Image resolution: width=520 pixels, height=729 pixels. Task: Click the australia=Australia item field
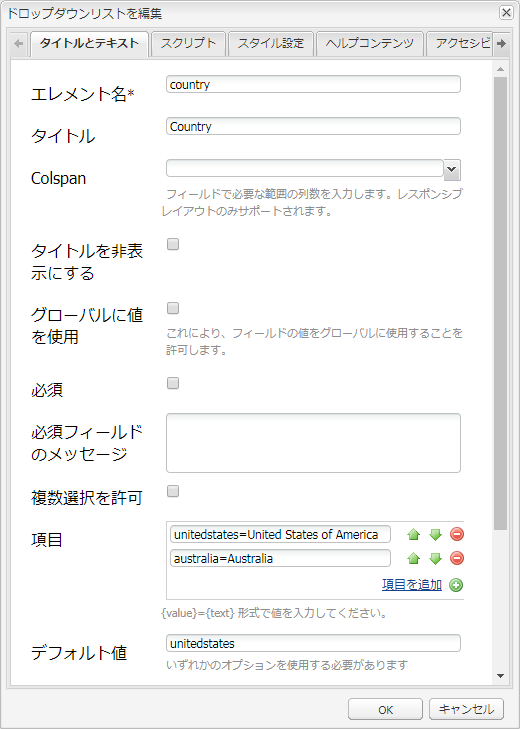pos(280,558)
